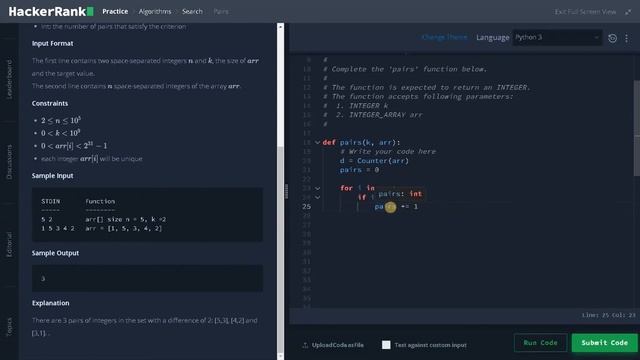The width and height of the screenshot is (640, 360).
Task: Click the 'Constraints' heading
Action: (x=50, y=103)
